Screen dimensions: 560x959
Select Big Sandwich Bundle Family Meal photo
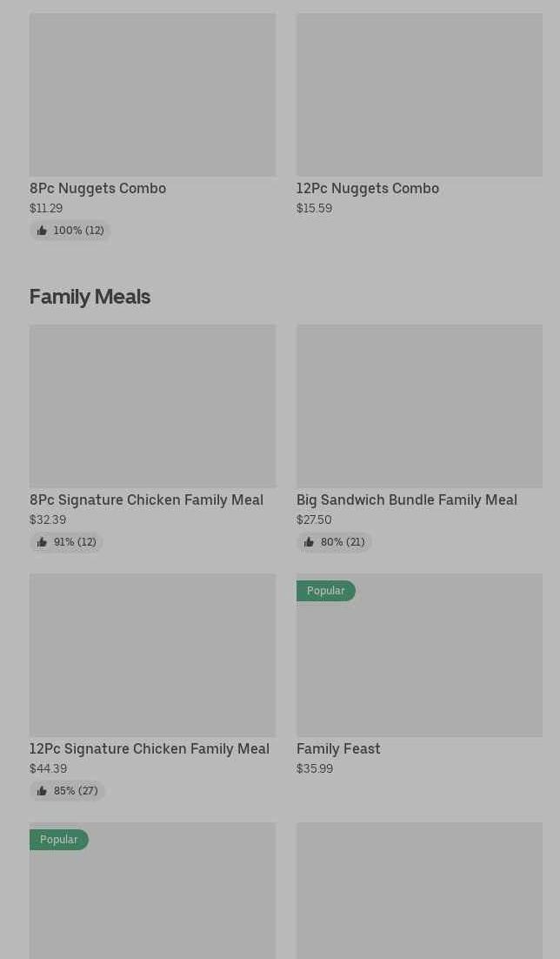(x=419, y=406)
